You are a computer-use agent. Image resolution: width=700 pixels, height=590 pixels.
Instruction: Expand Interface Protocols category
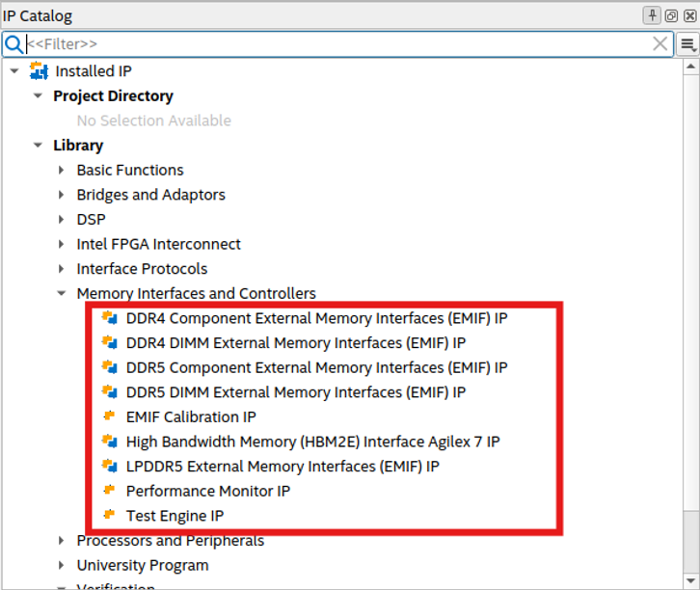(62, 268)
